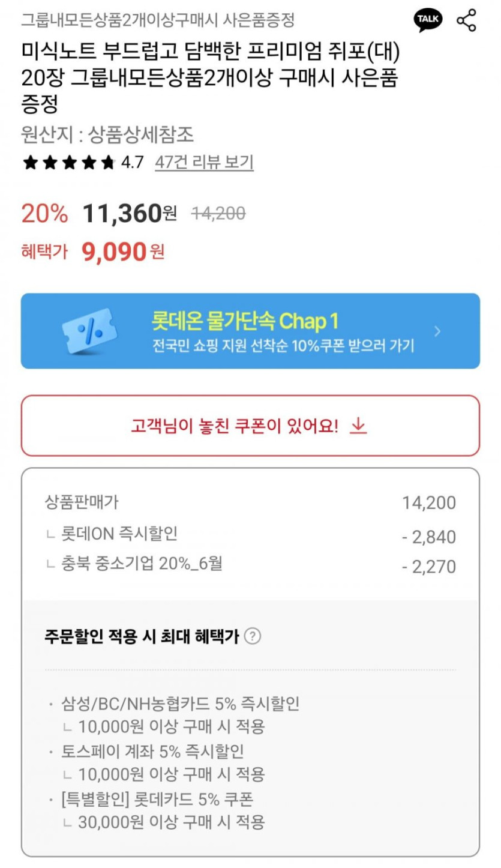Image resolution: width=501 pixels, height=868 pixels.
Task: Click the percent coupon ticket icon
Action: point(90,330)
